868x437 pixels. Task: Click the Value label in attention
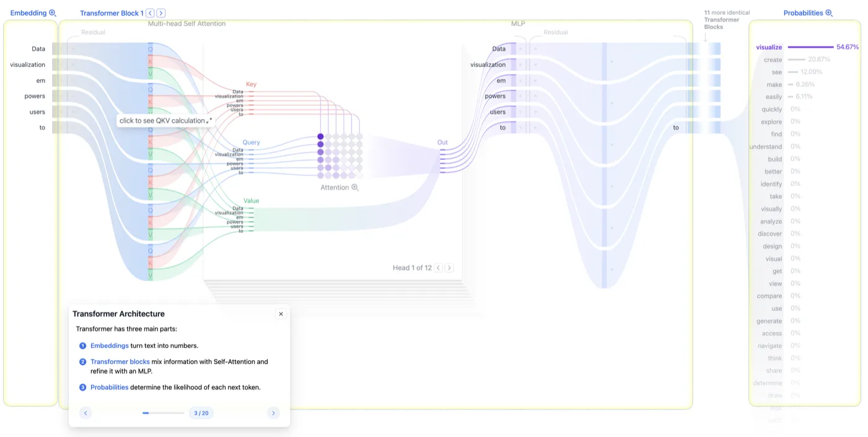(x=251, y=201)
